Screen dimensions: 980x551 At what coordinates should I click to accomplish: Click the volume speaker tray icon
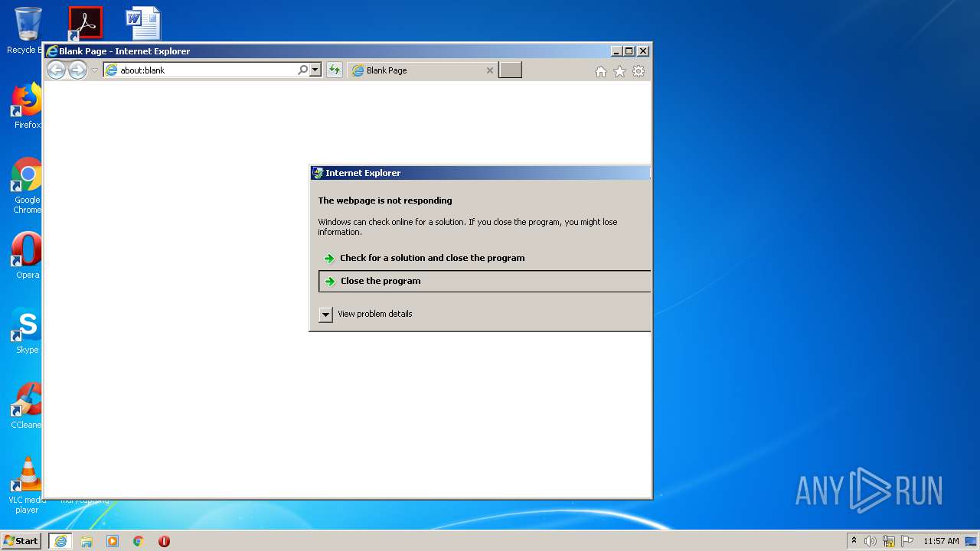(x=871, y=541)
